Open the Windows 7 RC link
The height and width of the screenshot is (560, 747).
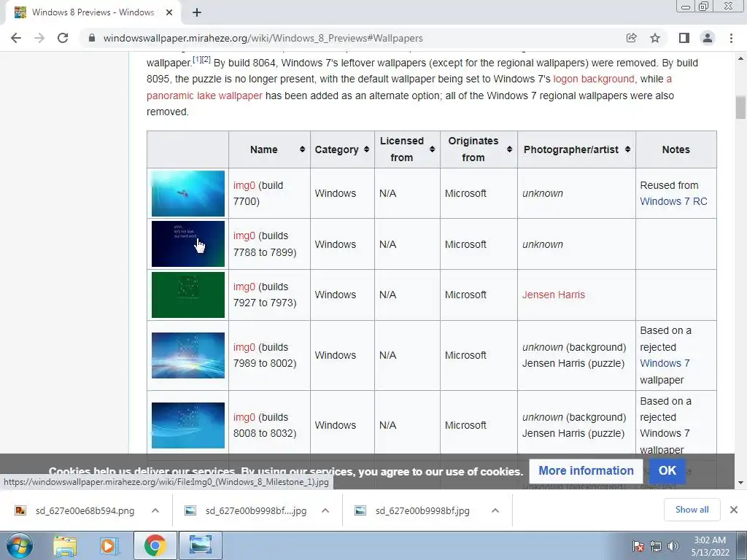coord(673,201)
